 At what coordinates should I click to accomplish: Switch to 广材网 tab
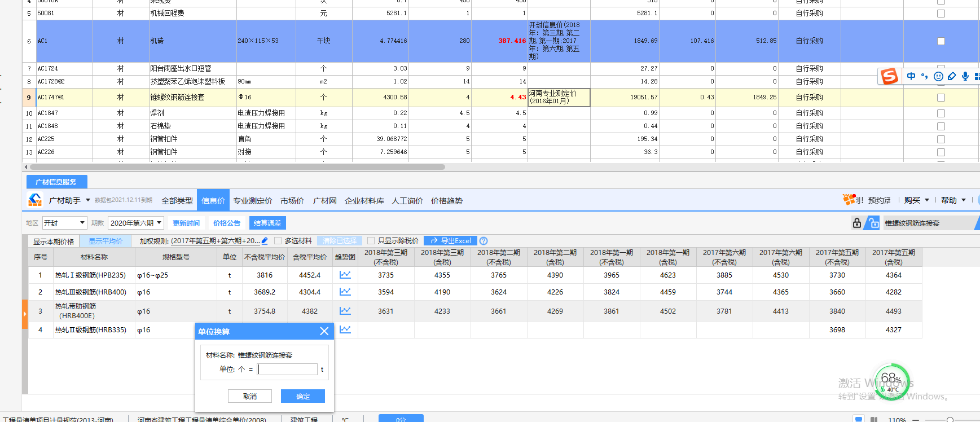click(325, 201)
